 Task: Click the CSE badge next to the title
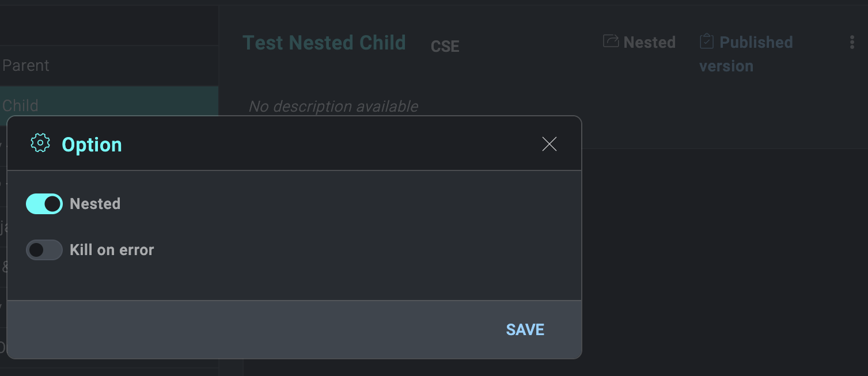[445, 46]
